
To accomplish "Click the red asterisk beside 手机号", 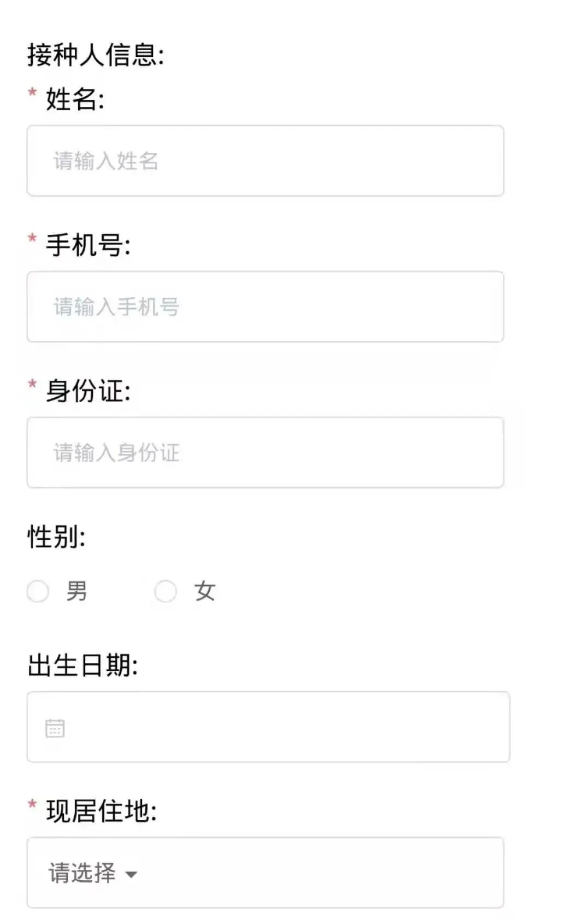I will pos(33,238).
